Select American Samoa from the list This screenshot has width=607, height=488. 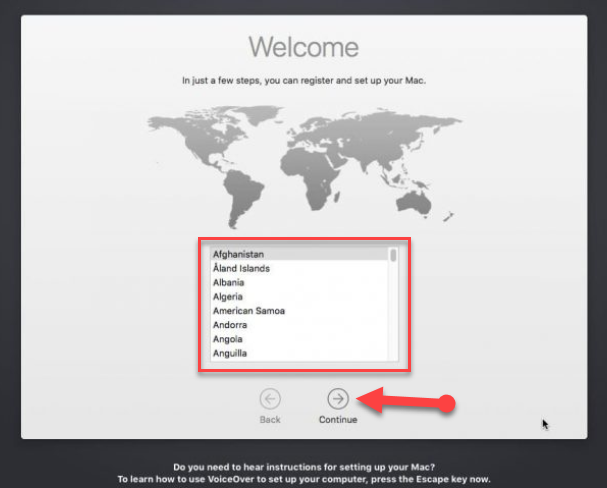click(248, 311)
